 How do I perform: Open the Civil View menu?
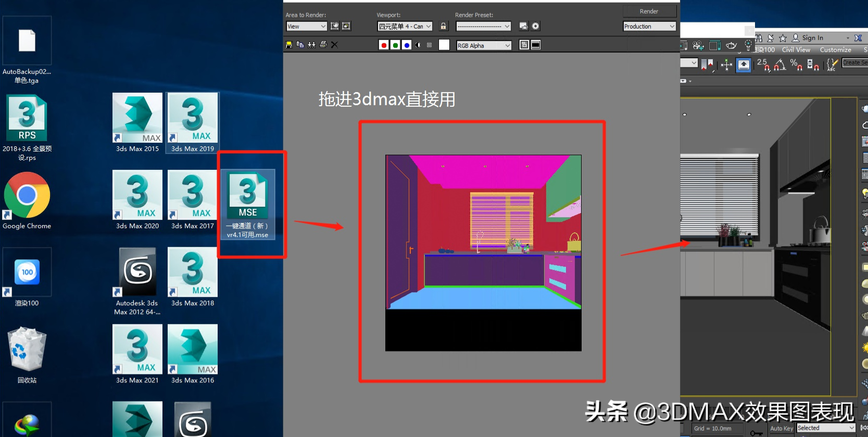point(796,50)
